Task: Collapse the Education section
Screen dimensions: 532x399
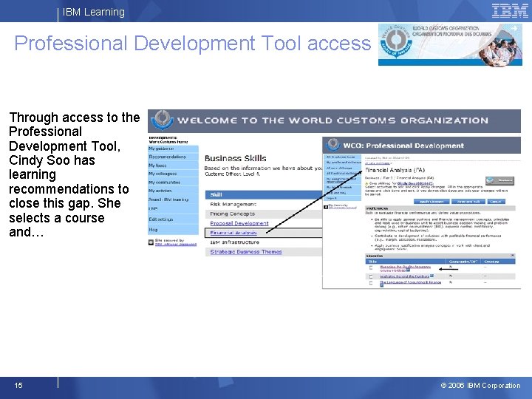Action: pos(512,256)
